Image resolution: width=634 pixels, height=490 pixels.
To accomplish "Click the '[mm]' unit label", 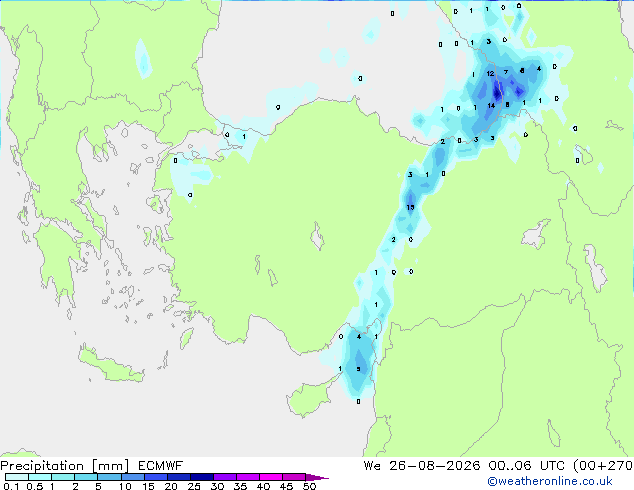I will click(110, 466).
